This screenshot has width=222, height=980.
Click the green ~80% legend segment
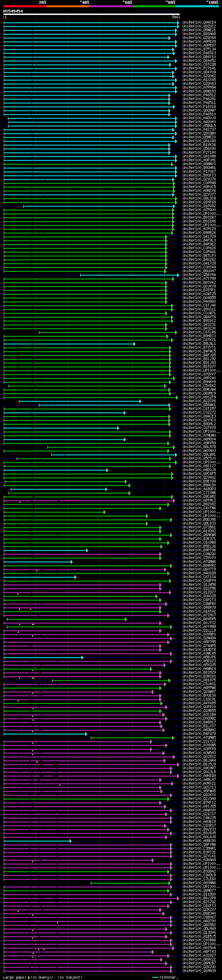(154, 6)
